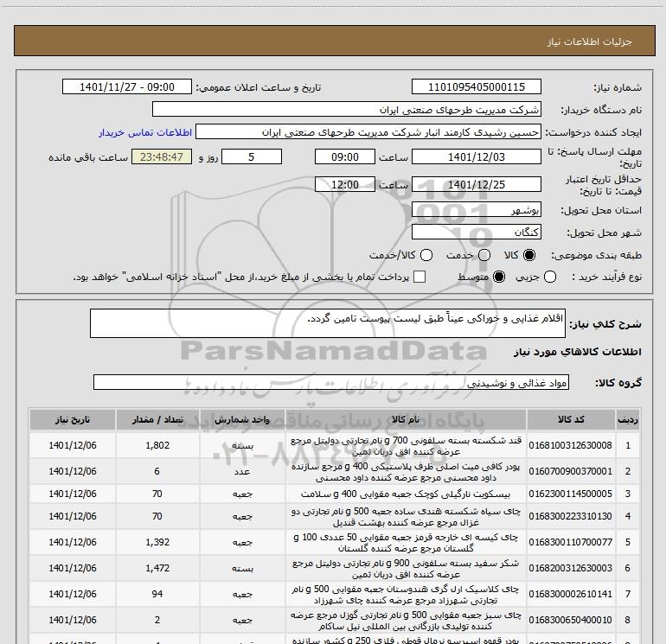Click the countdown timer 23:48:47
666x644 pixels.
(x=162, y=157)
